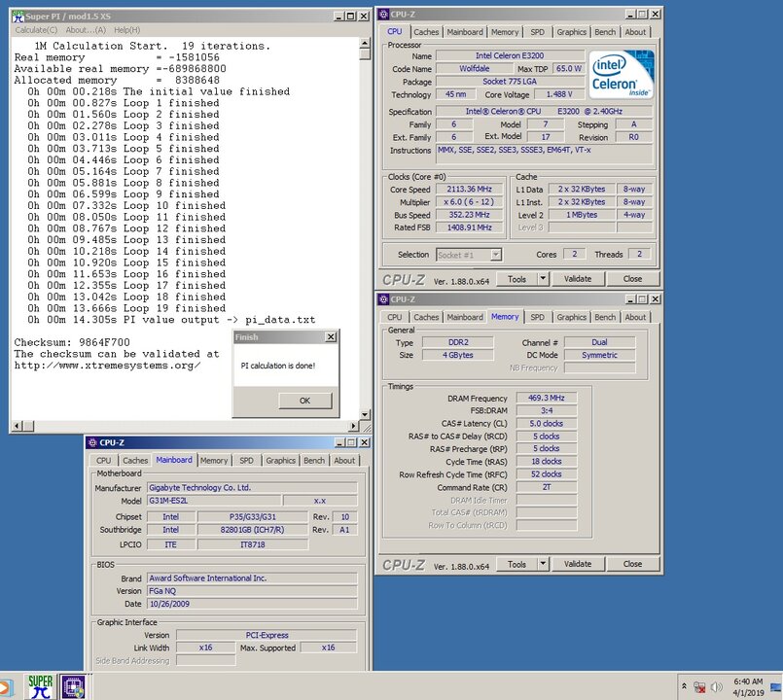Switch to Mainboard tab in the CPU window
The height and width of the screenshot is (700, 783).
point(465,32)
